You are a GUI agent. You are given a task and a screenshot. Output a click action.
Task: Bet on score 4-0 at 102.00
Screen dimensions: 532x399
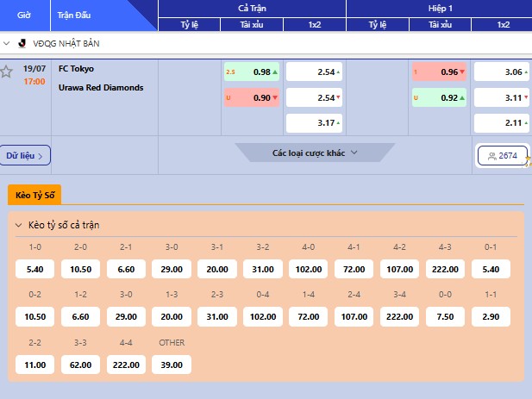coord(309,269)
